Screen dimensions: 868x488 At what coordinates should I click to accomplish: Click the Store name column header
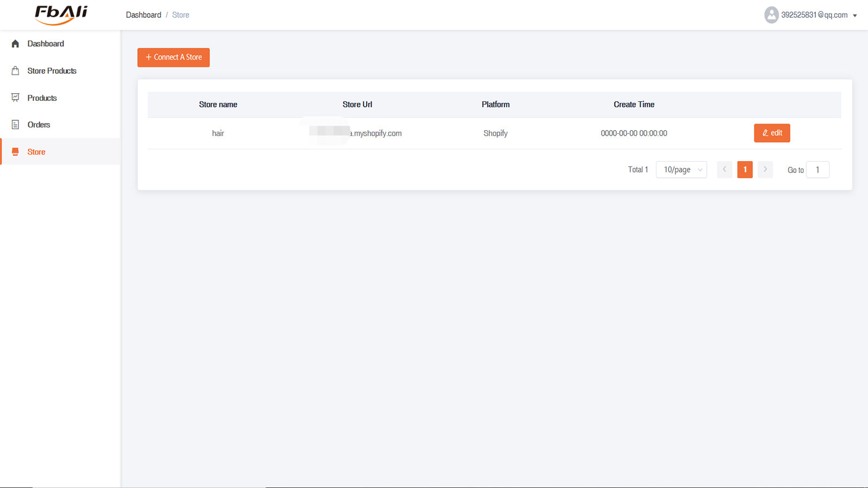218,105
